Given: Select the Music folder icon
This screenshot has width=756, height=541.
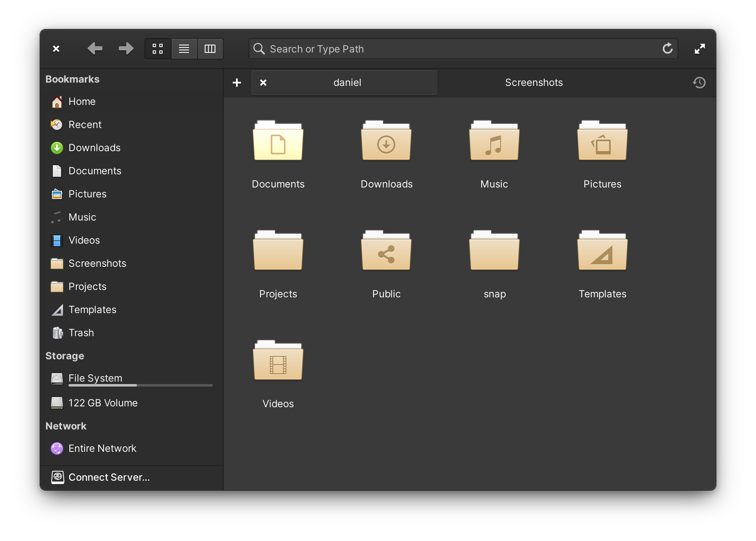Looking at the screenshot, I should [494, 140].
